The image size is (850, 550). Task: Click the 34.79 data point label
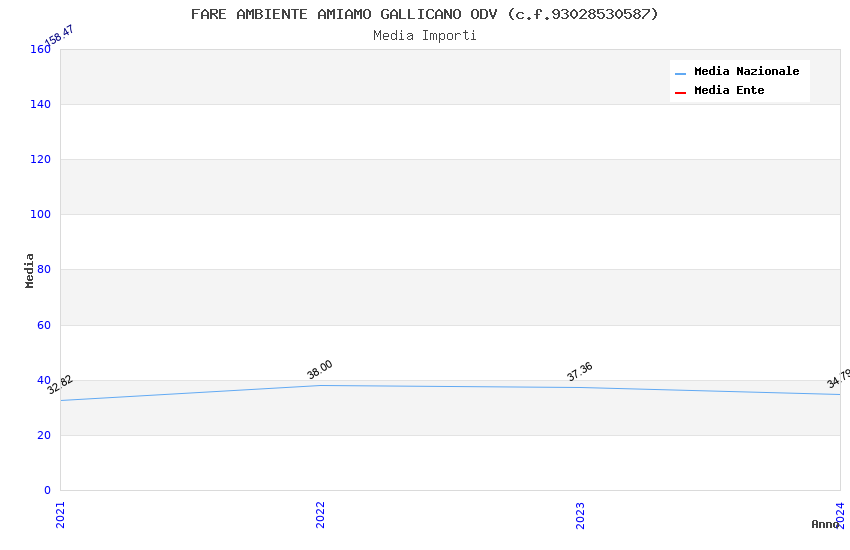coord(838,378)
